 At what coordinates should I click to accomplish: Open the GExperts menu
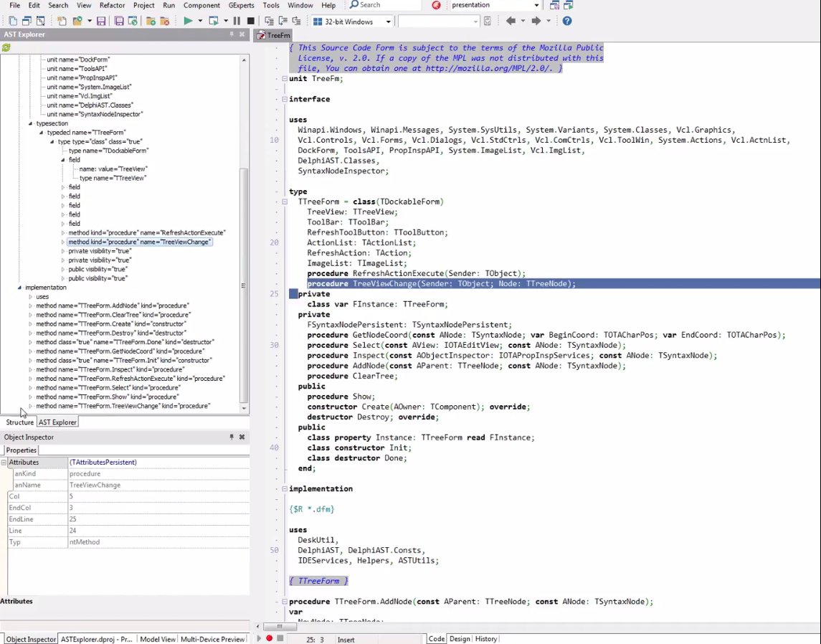[x=241, y=5]
